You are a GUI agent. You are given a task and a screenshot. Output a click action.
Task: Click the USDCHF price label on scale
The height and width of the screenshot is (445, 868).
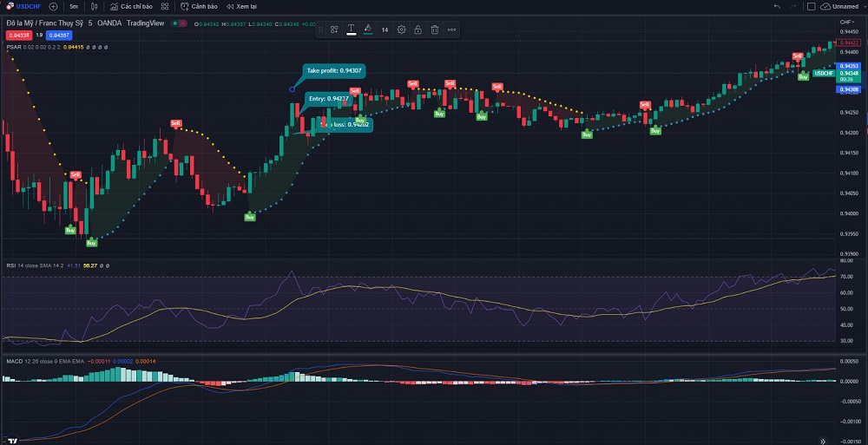click(x=824, y=74)
